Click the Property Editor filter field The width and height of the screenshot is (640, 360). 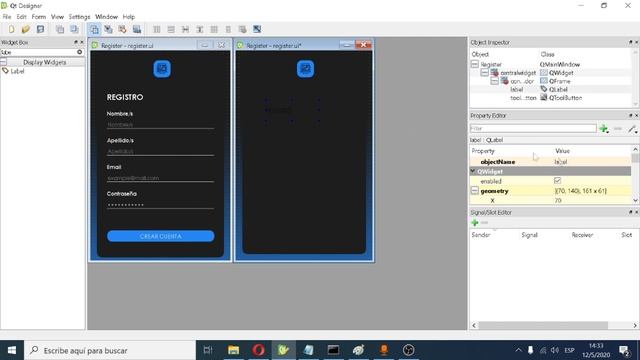(x=533, y=129)
